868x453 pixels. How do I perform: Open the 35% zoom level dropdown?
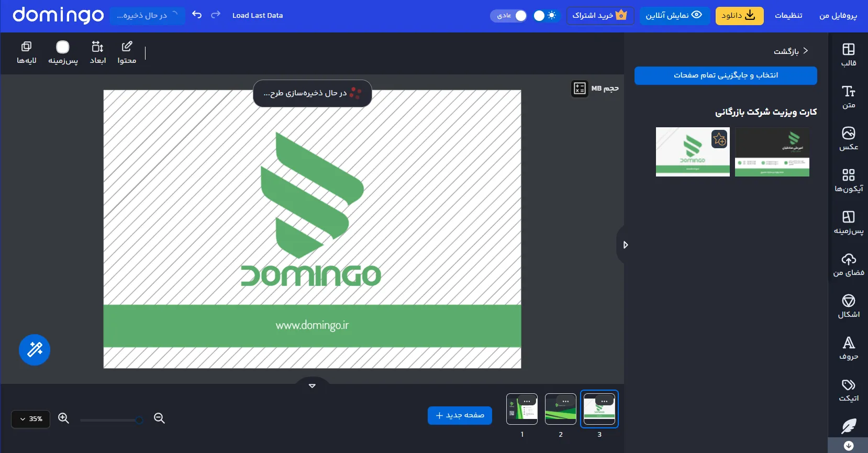point(30,419)
